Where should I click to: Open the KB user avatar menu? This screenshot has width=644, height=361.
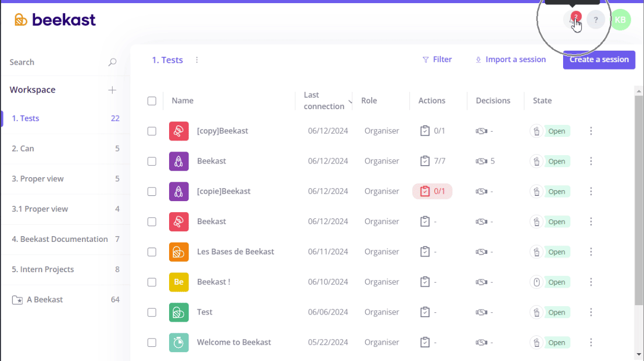coord(620,20)
